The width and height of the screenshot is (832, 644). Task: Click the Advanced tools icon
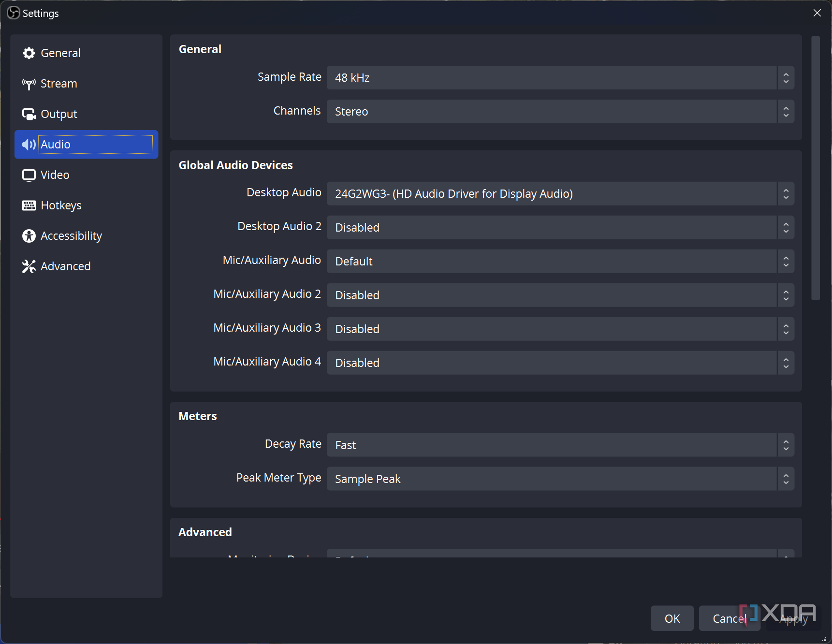[x=29, y=266]
